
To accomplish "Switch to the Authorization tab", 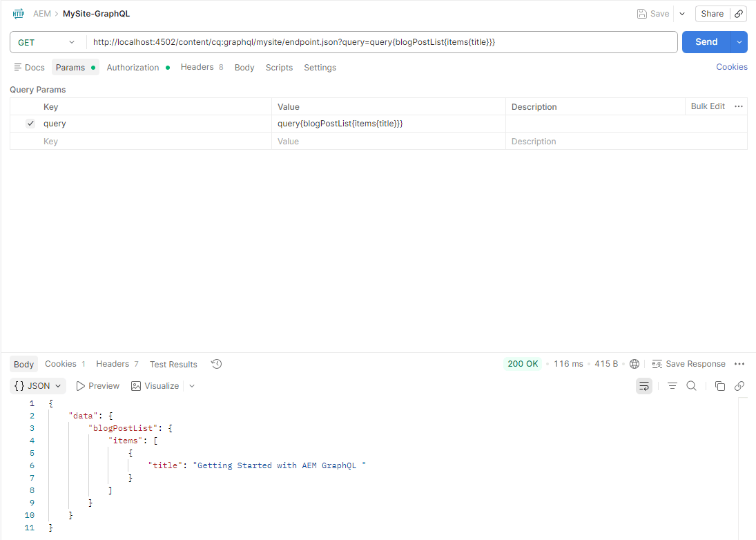I will coord(138,68).
